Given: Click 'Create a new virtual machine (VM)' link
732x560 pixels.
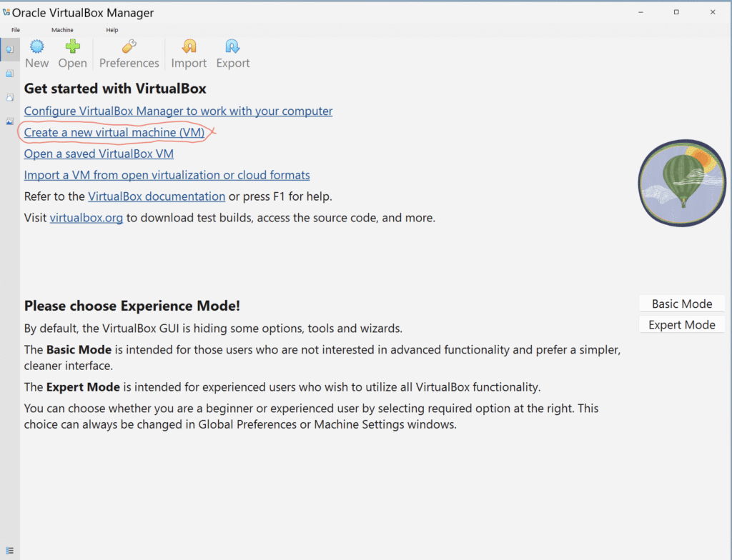Looking at the screenshot, I should click(x=114, y=133).
